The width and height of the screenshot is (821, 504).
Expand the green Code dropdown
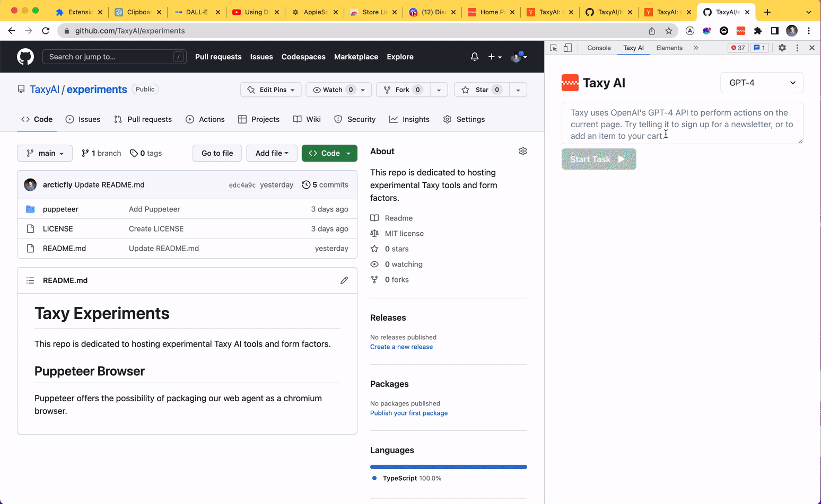[x=329, y=153]
